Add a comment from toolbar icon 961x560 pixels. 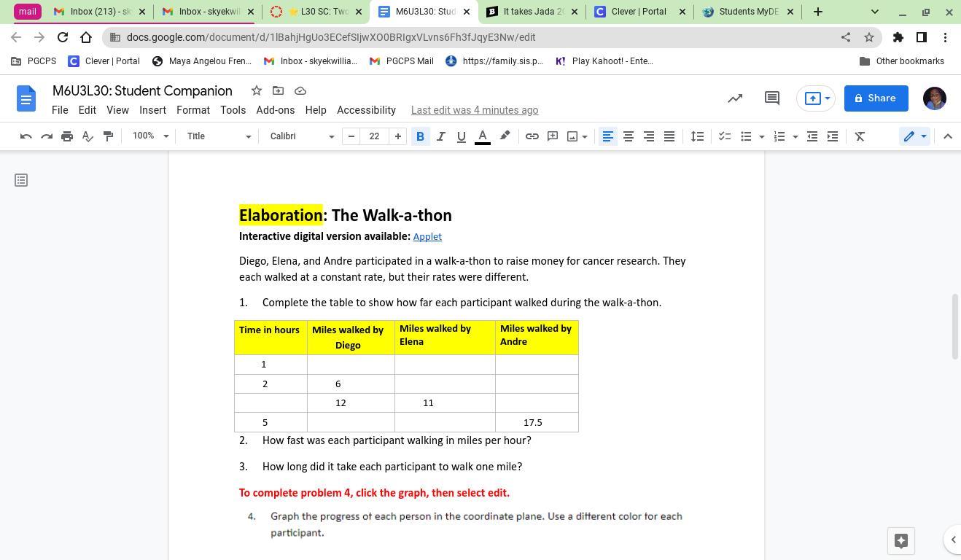point(553,136)
